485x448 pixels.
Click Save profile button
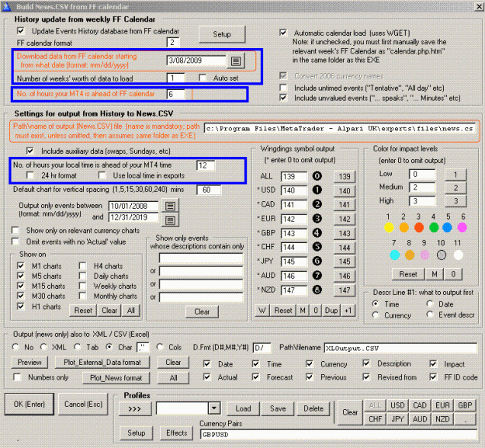278,408
